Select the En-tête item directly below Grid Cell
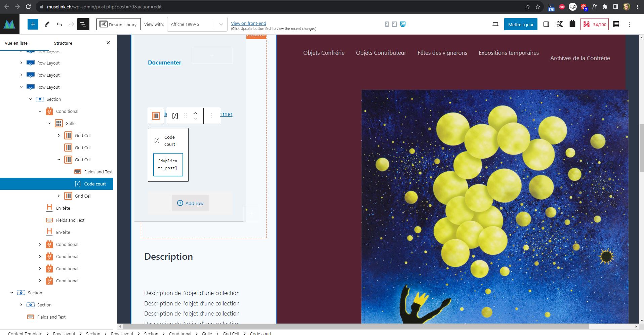The image size is (644, 335). [63, 208]
